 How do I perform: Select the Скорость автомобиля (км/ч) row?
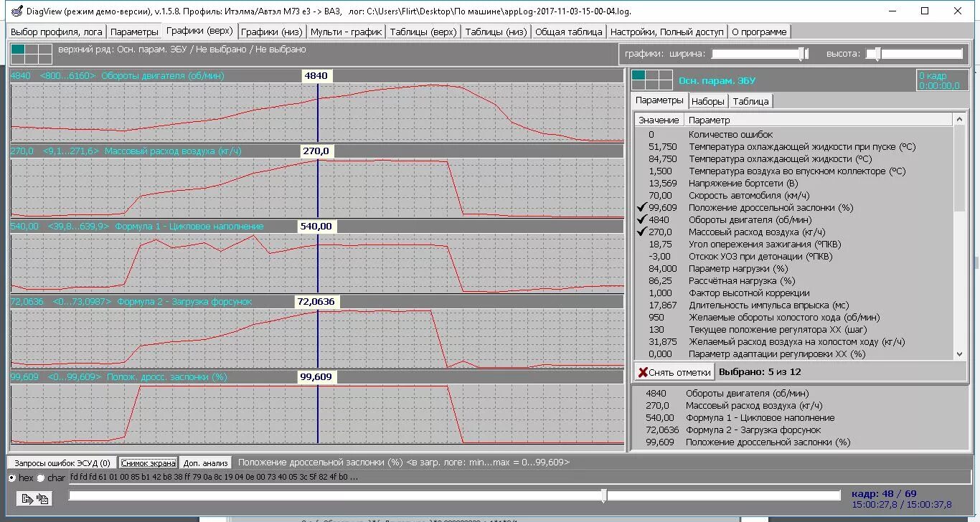click(x=794, y=195)
